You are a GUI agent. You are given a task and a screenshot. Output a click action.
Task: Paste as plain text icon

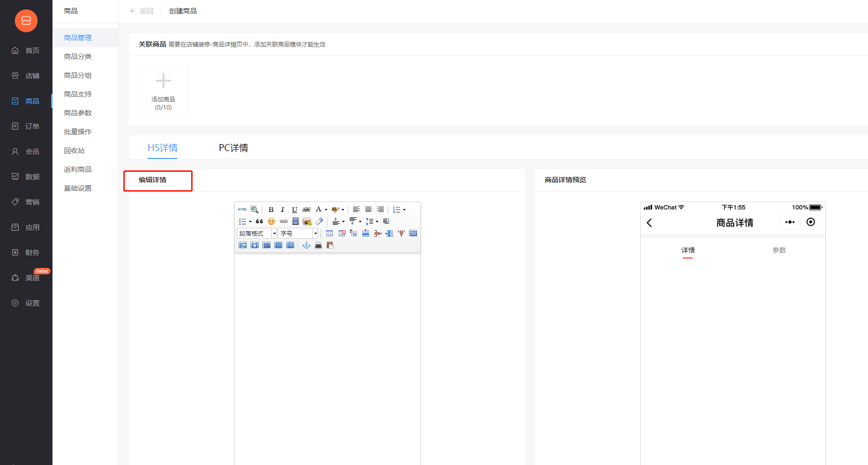[330, 245]
